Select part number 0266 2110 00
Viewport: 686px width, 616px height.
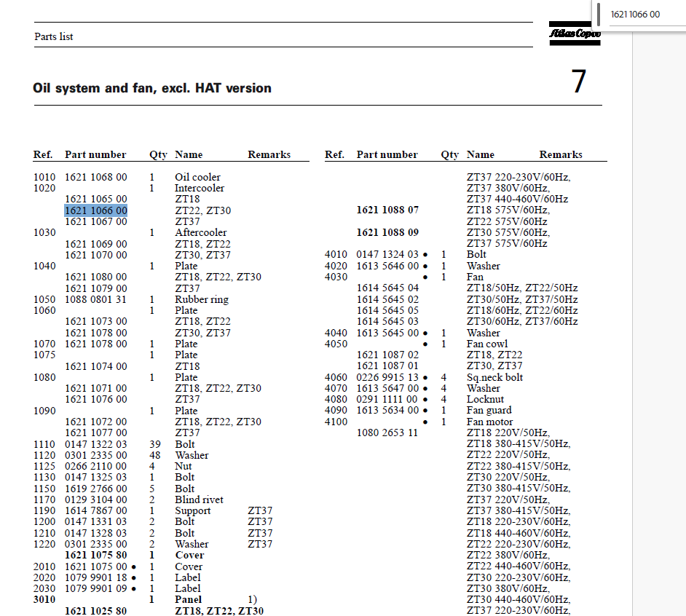96,467
